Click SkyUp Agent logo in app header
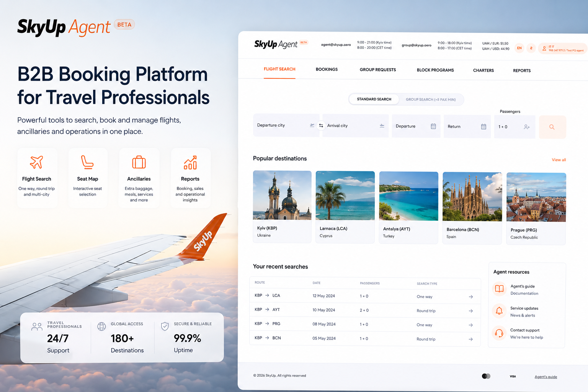This screenshot has height=392, width=588. pyautogui.click(x=276, y=44)
